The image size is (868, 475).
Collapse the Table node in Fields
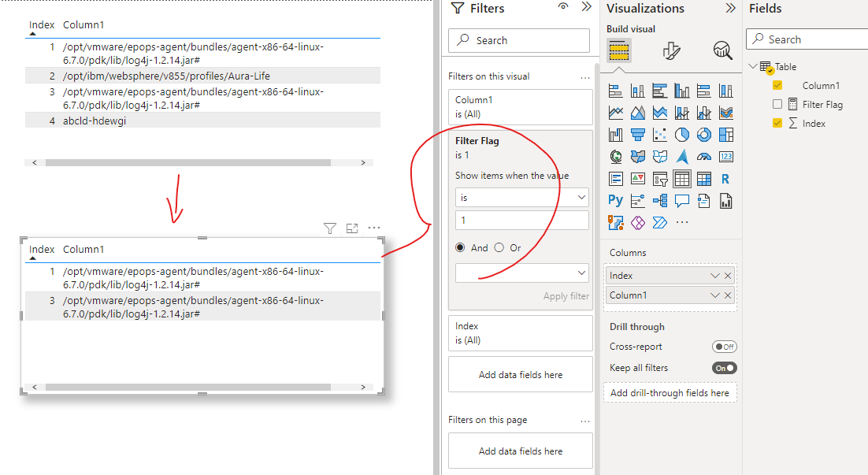(x=753, y=66)
